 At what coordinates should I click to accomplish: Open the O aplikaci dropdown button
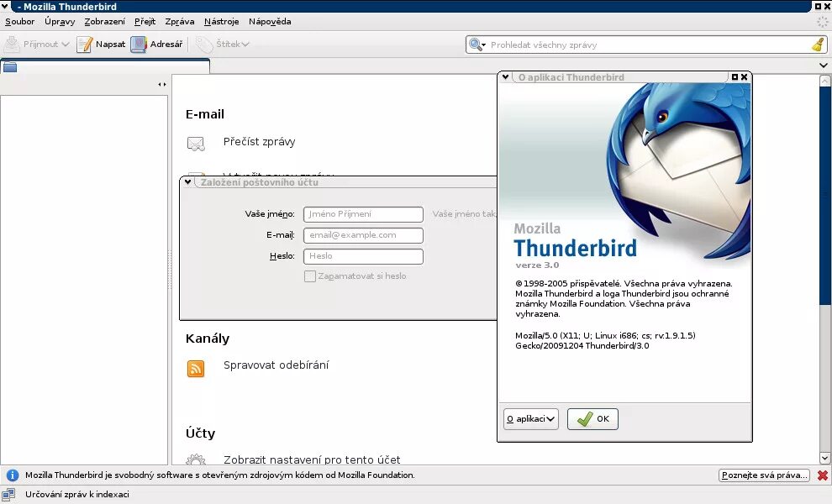[530, 419]
